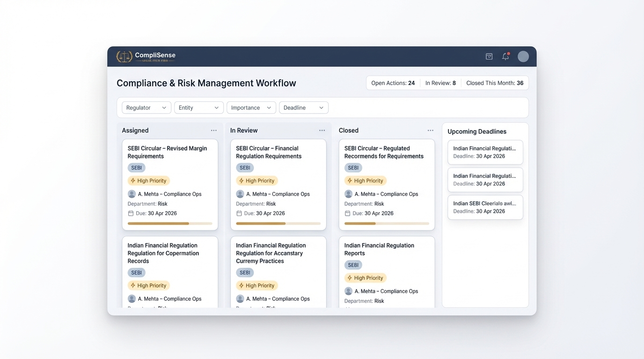The width and height of the screenshot is (644, 359).
Task: Click High Priority badge on Accanstary Curremy card
Action: coord(257,285)
